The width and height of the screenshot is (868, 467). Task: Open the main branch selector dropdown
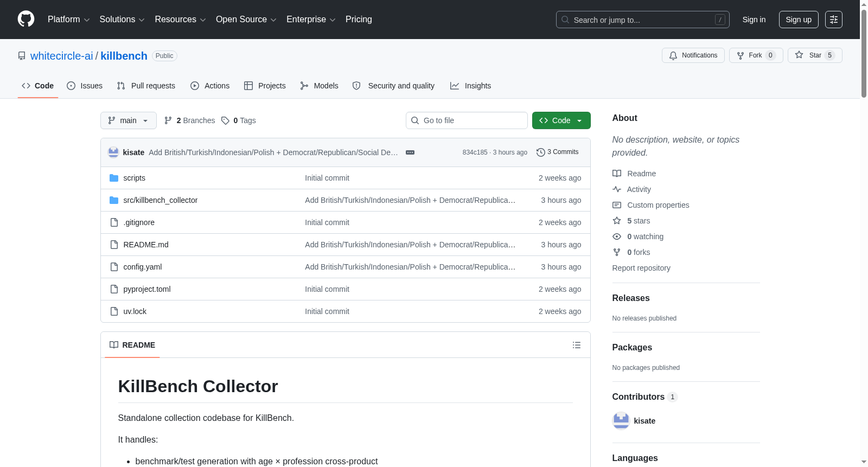[129, 120]
